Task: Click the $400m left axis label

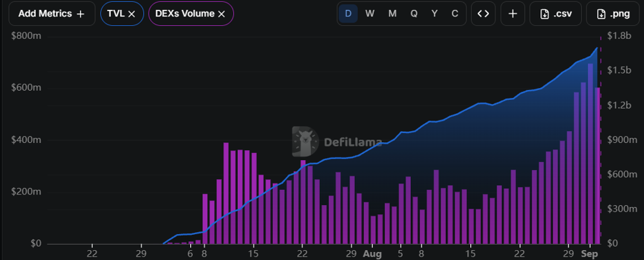Action: coord(26,140)
